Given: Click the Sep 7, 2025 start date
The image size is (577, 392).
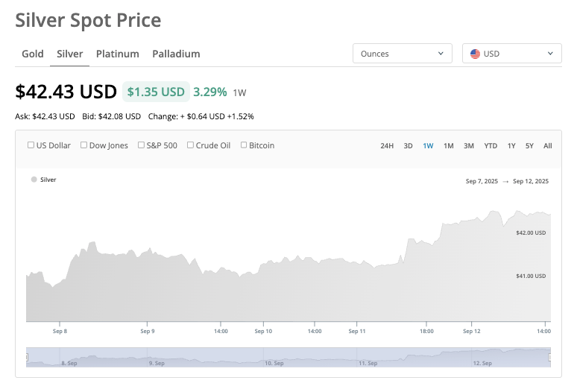Looking at the screenshot, I should [x=481, y=181].
